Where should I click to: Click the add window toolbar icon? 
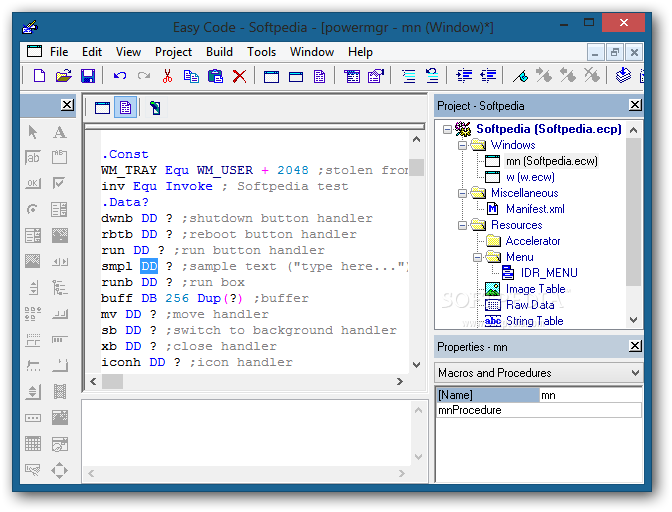[271, 76]
